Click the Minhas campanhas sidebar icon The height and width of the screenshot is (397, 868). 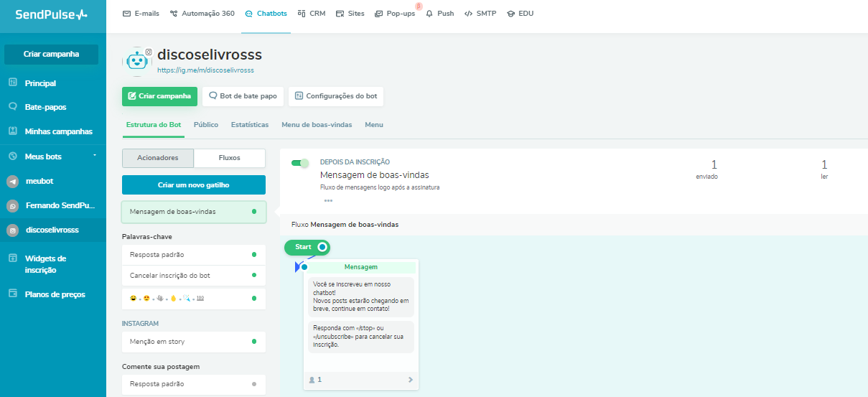point(12,131)
